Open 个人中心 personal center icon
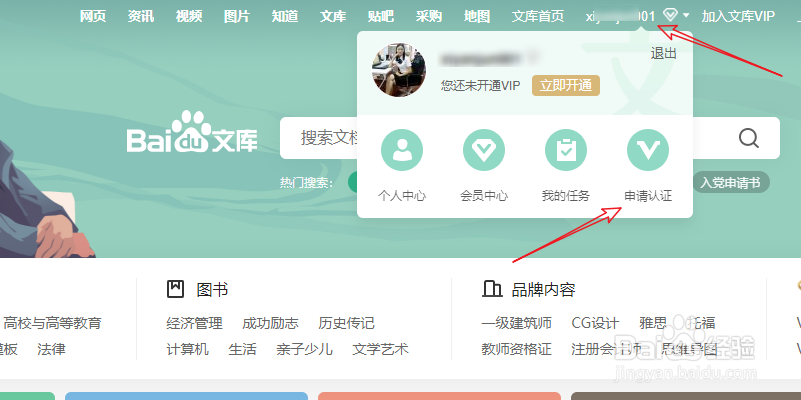801x400 pixels. (402, 150)
